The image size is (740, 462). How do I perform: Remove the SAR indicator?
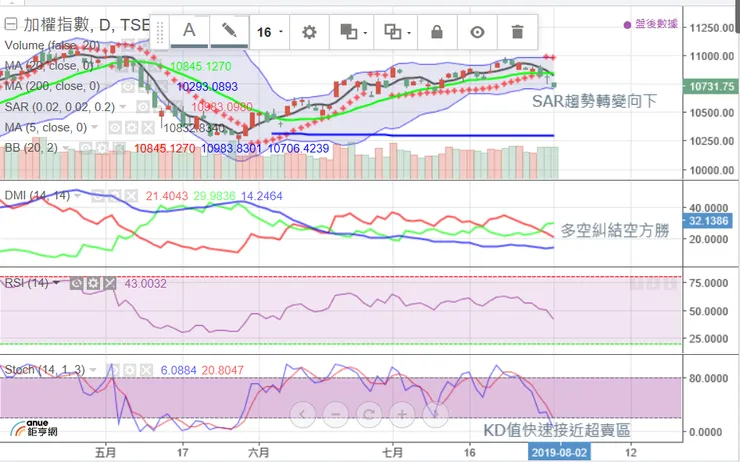point(176,107)
